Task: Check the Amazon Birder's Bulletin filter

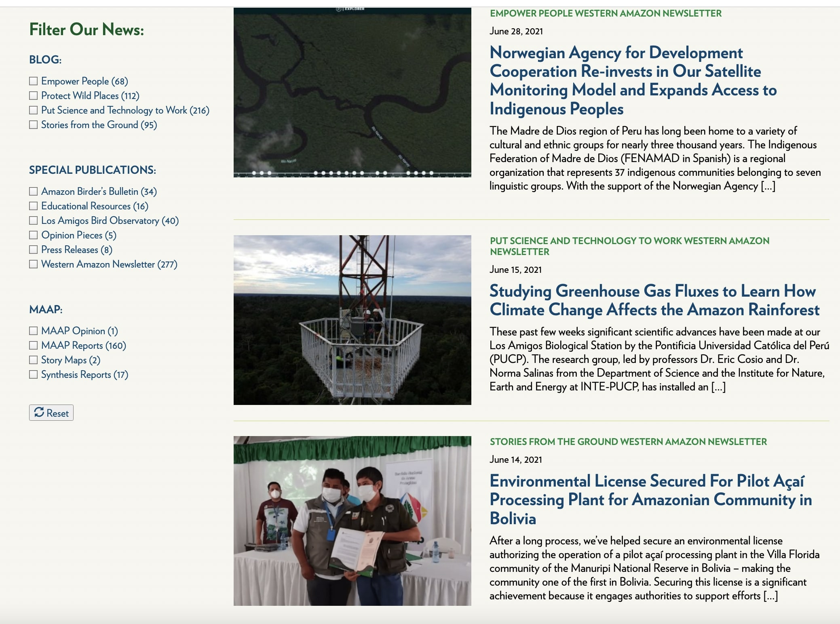Action: (34, 192)
